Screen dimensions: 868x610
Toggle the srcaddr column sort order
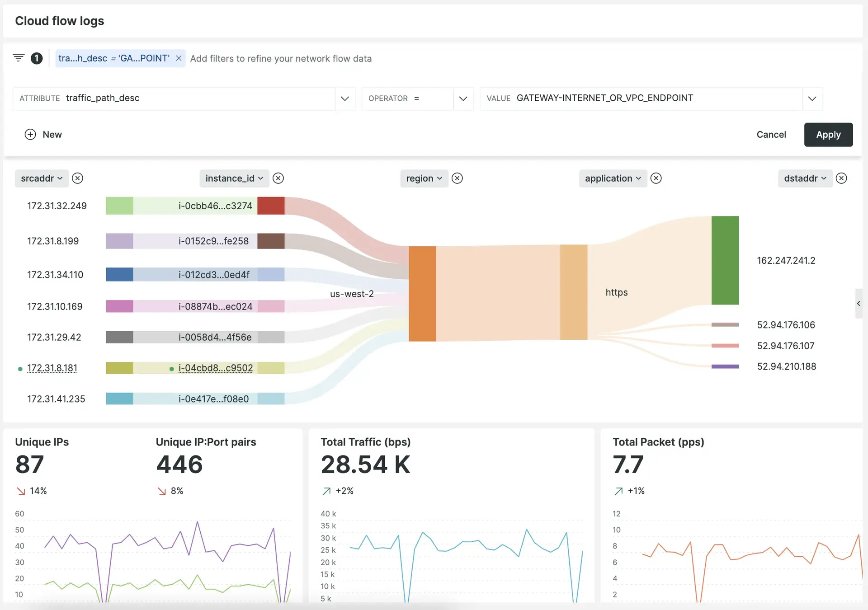pyautogui.click(x=41, y=177)
